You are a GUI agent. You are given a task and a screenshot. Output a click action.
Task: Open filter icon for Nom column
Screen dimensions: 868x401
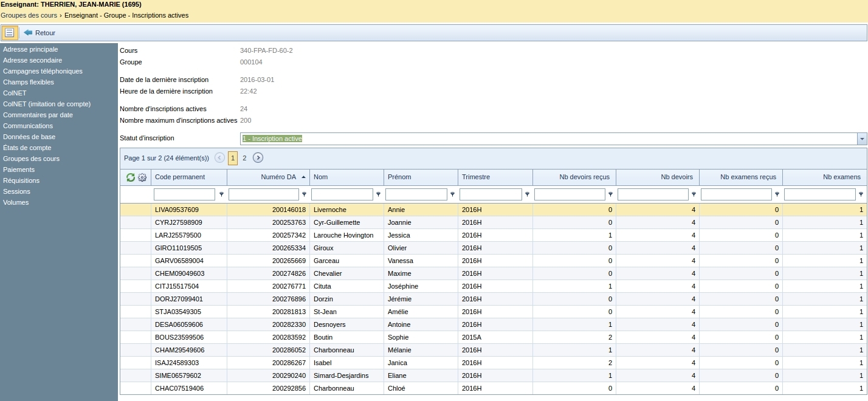378,194
